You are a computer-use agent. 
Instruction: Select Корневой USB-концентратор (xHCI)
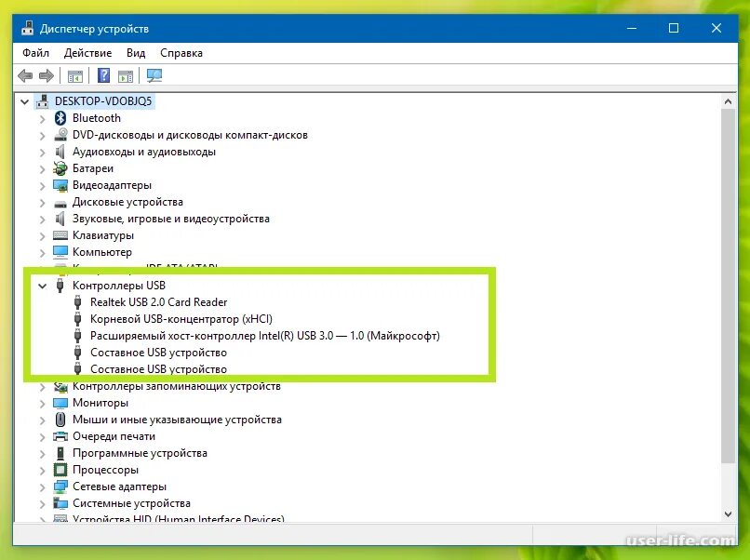pos(181,319)
